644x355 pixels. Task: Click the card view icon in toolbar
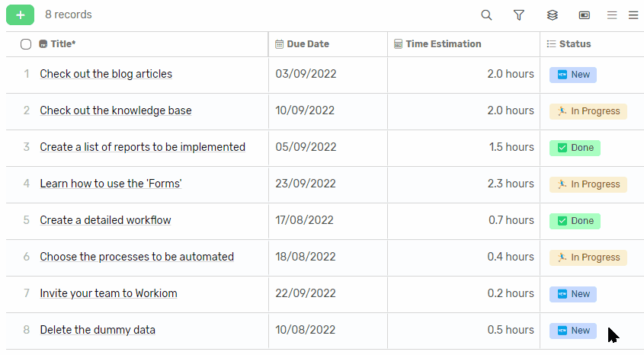[585, 15]
